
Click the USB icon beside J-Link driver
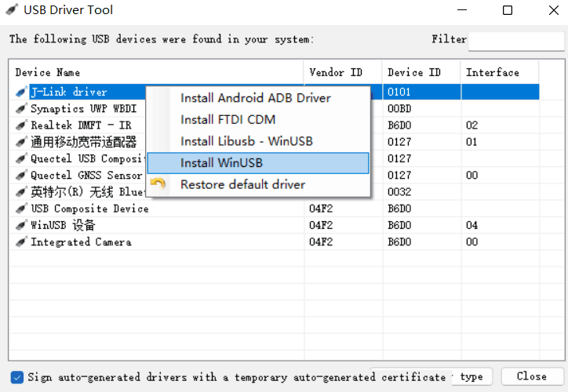21,93
